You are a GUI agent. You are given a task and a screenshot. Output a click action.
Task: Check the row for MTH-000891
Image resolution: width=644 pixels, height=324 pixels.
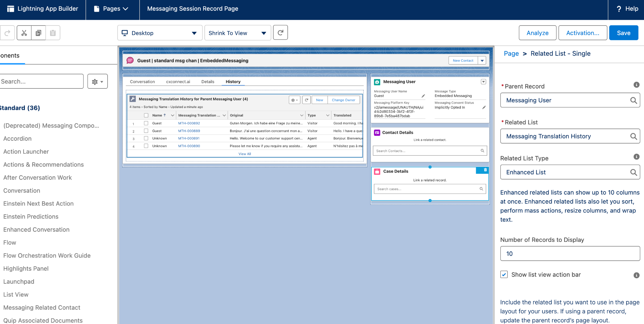click(146, 138)
